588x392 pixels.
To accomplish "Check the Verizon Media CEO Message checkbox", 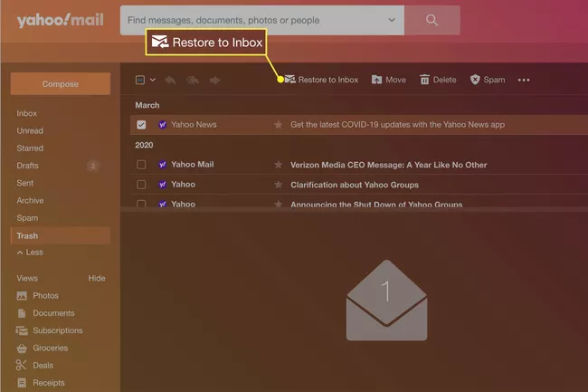I will click(141, 164).
